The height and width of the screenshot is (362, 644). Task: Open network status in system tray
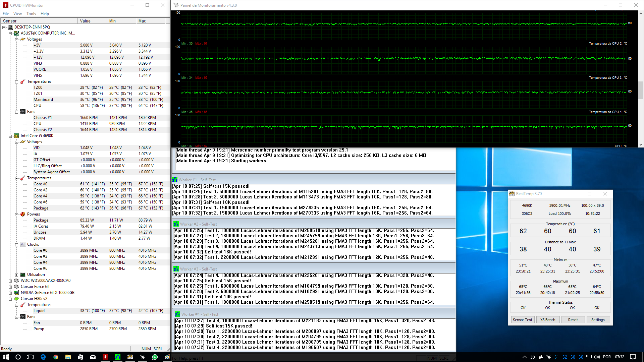click(589, 357)
